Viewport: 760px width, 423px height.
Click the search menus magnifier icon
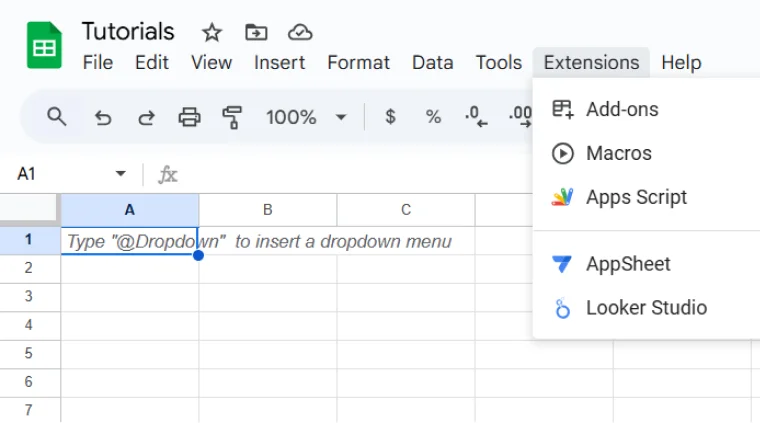[x=57, y=117]
